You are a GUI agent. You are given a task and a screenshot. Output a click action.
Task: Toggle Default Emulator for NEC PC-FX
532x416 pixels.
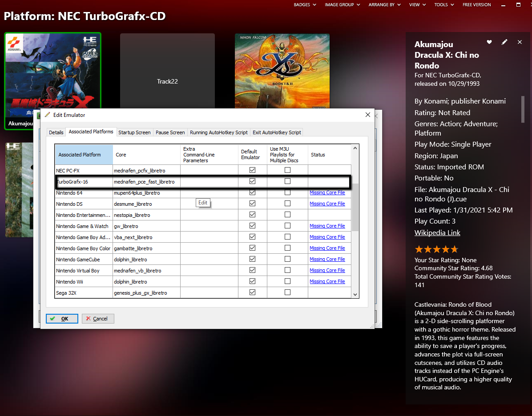(252, 170)
